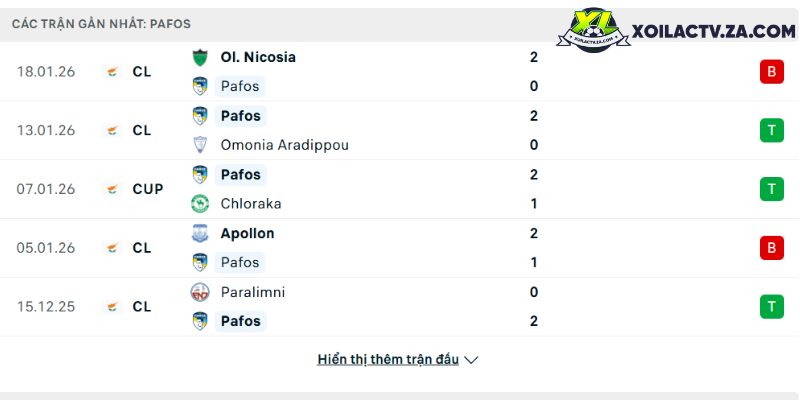Click Pafos crest in the 18.01.26 match

pyautogui.click(x=200, y=86)
